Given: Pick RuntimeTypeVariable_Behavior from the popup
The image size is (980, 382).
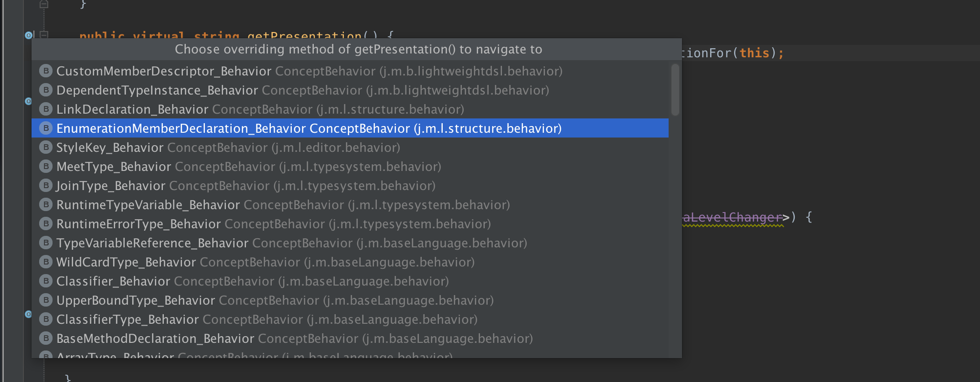Looking at the screenshot, I should (x=148, y=205).
